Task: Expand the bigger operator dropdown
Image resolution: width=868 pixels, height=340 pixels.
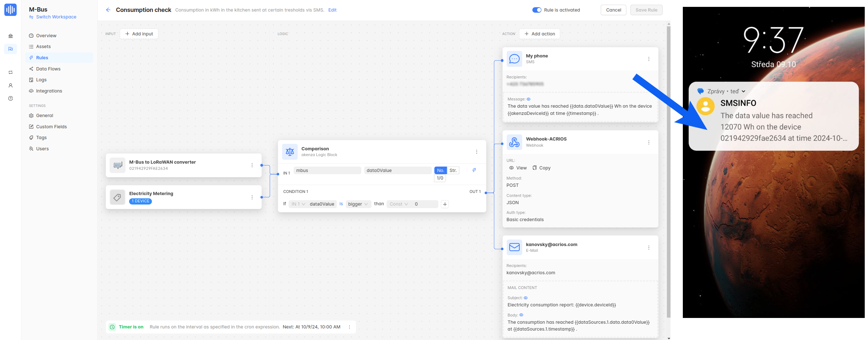Action: 358,204
